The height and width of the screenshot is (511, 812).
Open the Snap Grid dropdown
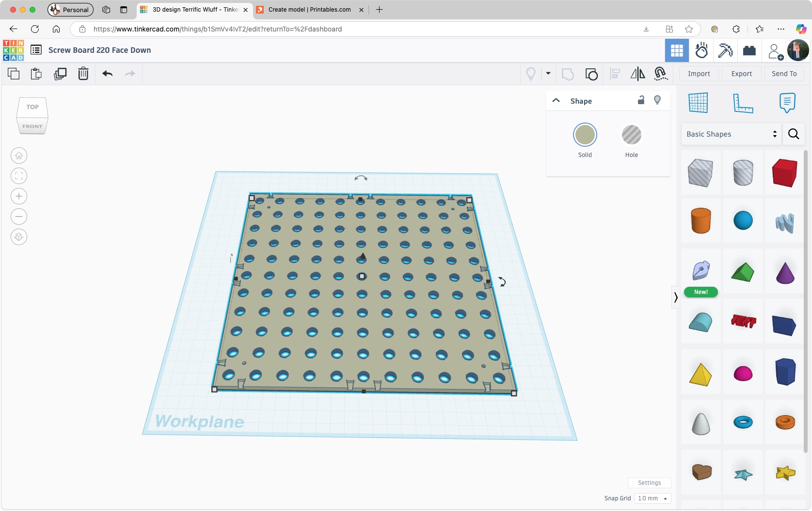653,498
